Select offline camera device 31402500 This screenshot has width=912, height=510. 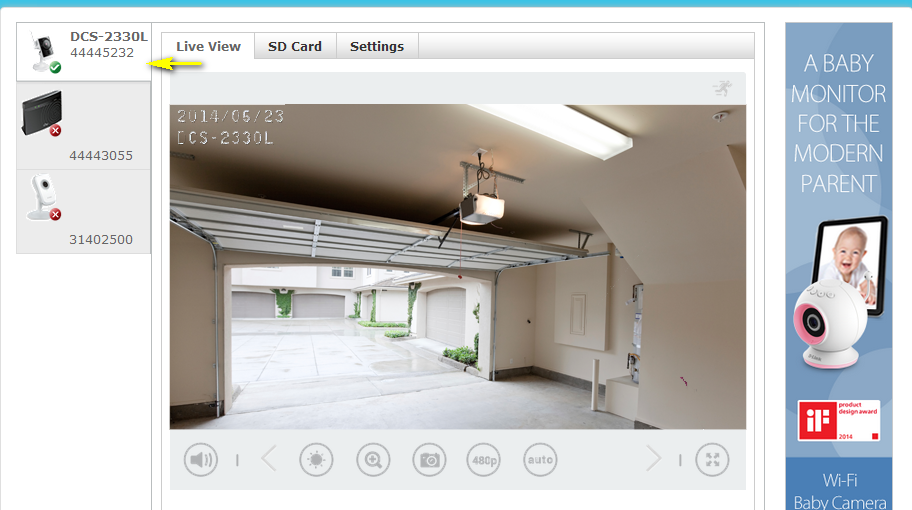[84, 211]
